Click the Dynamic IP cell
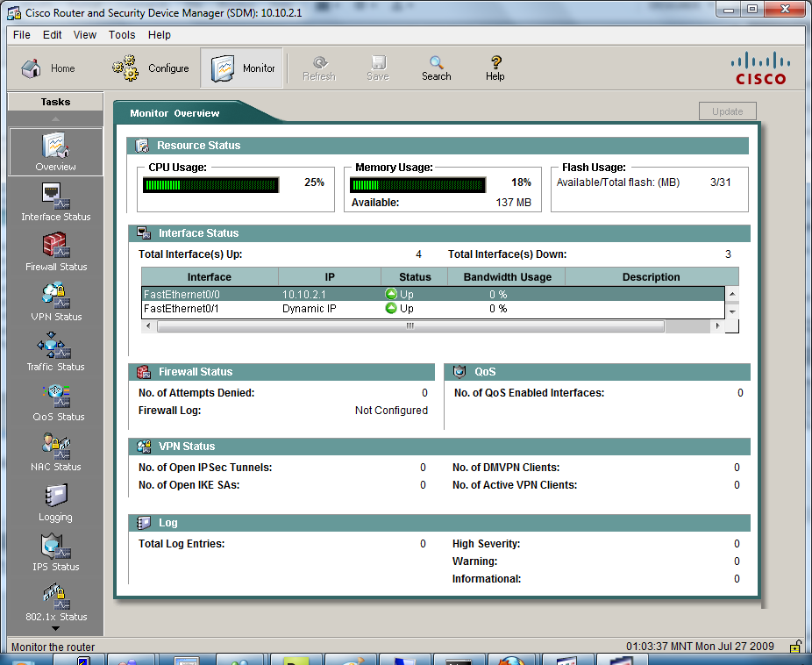The image size is (812, 665). click(x=310, y=309)
